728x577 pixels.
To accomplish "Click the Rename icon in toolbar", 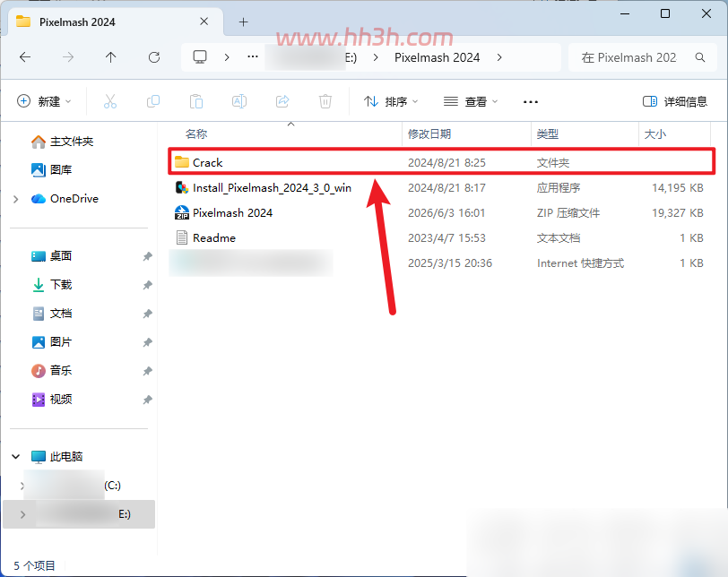I will point(239,101).
